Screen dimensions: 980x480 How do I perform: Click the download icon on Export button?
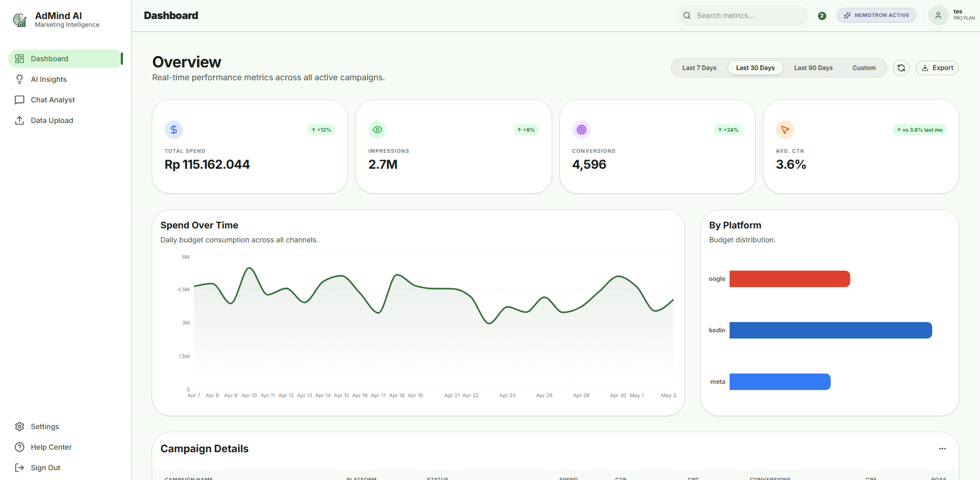(925, 68)
